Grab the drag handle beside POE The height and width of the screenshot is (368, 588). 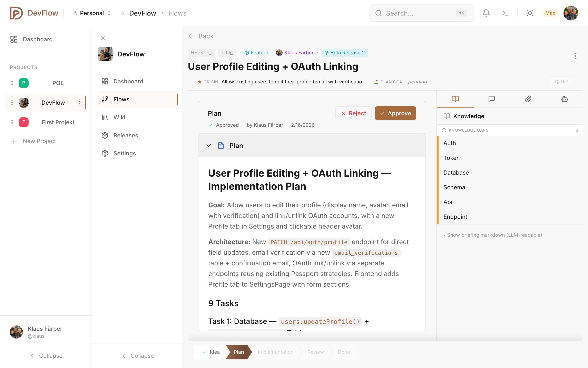click(12, 83)
